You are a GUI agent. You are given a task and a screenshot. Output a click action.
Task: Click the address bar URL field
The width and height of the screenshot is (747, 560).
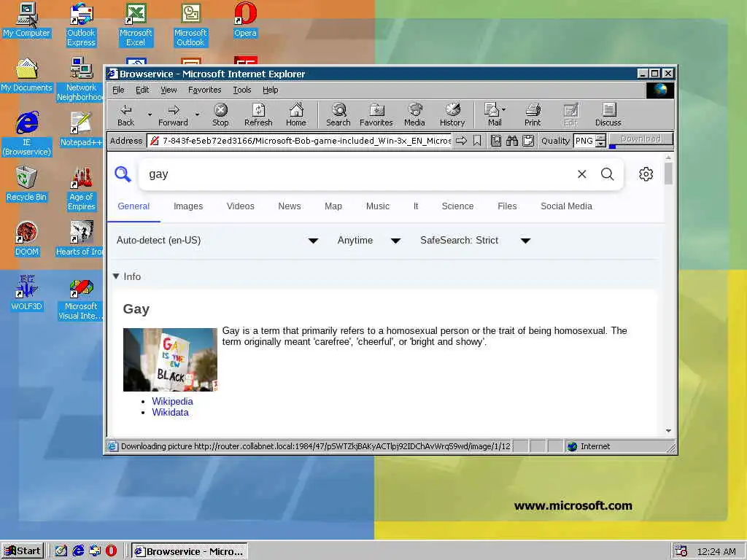[299, 141]
